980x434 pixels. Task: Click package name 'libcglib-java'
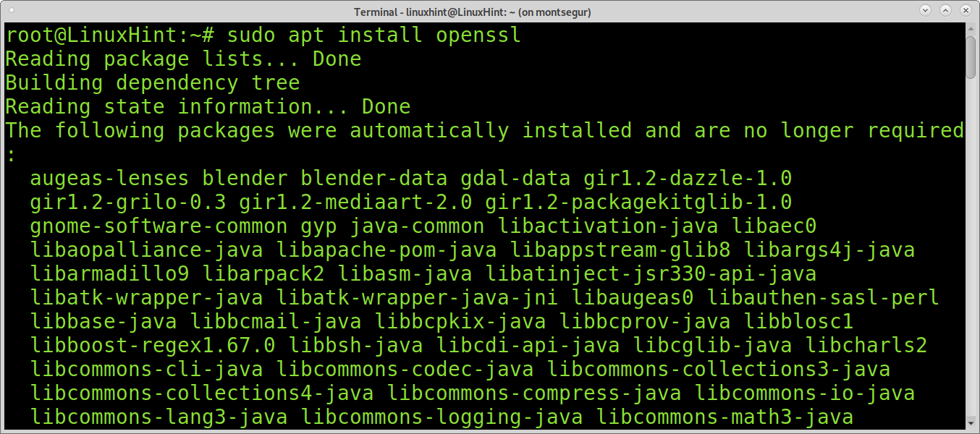point(712,345)
